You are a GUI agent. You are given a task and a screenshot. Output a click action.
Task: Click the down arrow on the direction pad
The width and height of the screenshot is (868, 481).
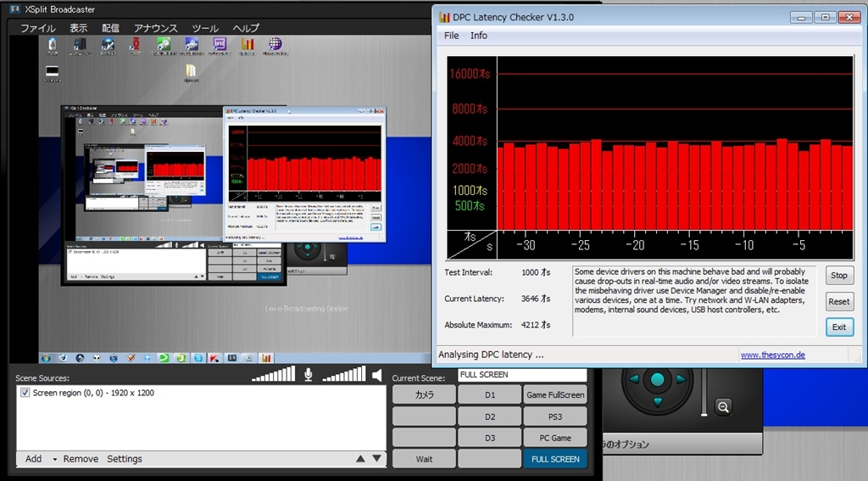(658, 402)
